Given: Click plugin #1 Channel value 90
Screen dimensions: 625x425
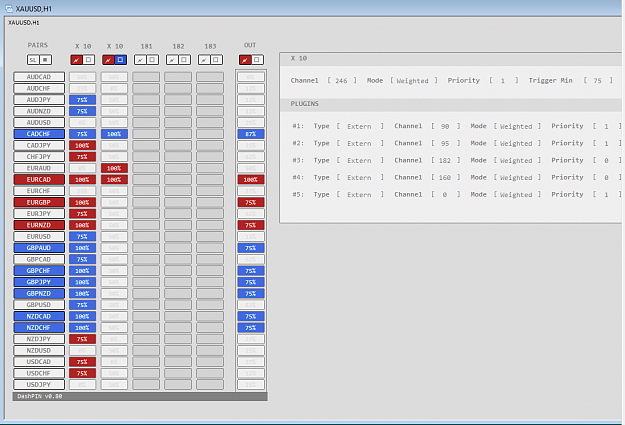Looking at the screenshot, I should coord(445,126).
